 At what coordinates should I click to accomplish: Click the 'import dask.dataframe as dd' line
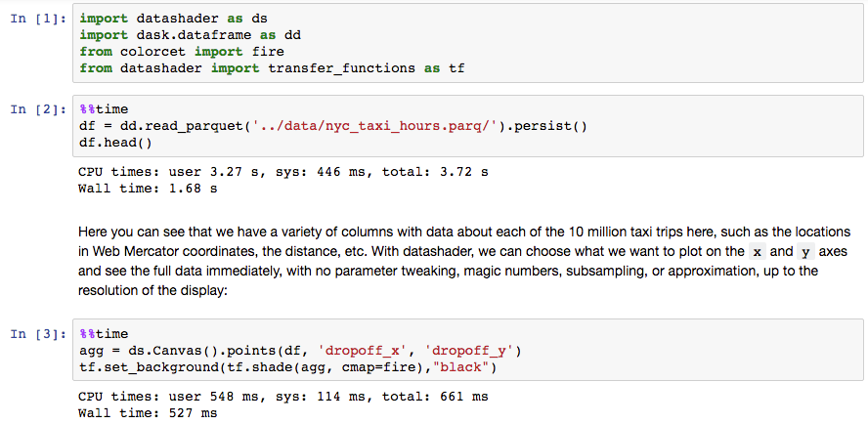pos(190,35)
